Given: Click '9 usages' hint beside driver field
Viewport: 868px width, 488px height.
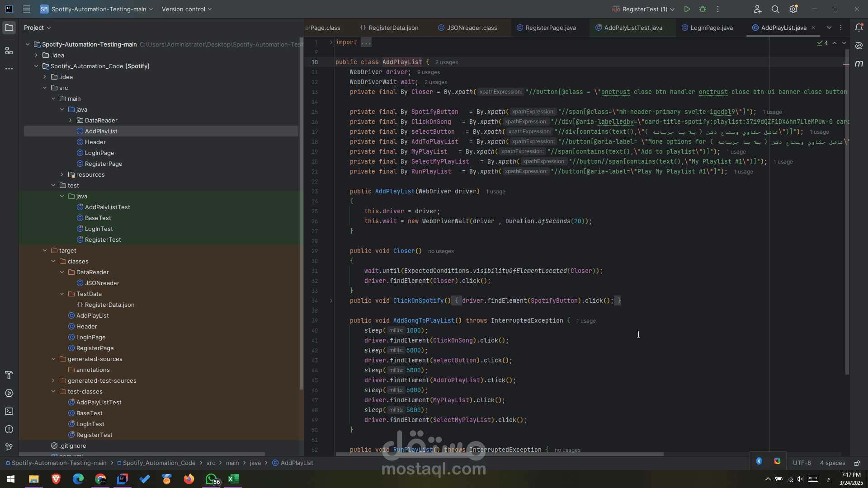Looking at the screenshot, I should pyautogui.click(x=429, y=72).
